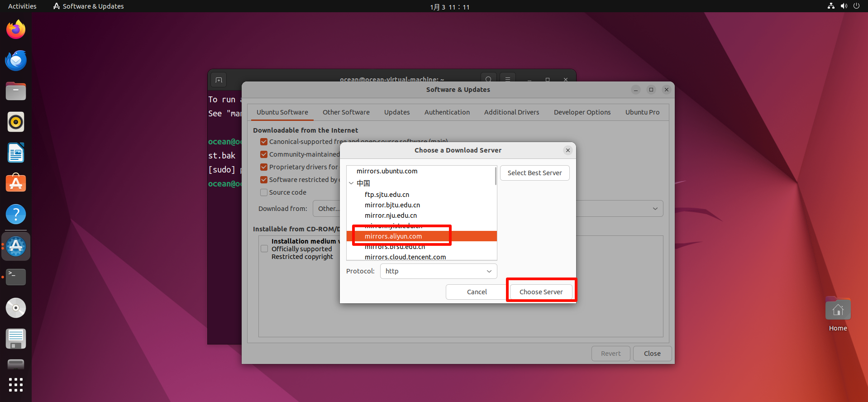Click the Software & Updates dock icon
This screenshot has height=402, width=868.
[16, 246]
